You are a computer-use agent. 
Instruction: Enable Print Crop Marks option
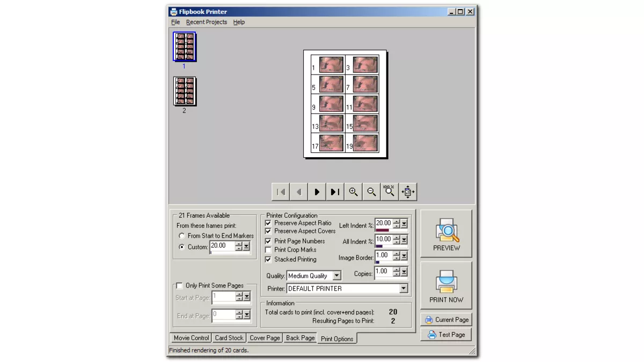tap(268, 250)
